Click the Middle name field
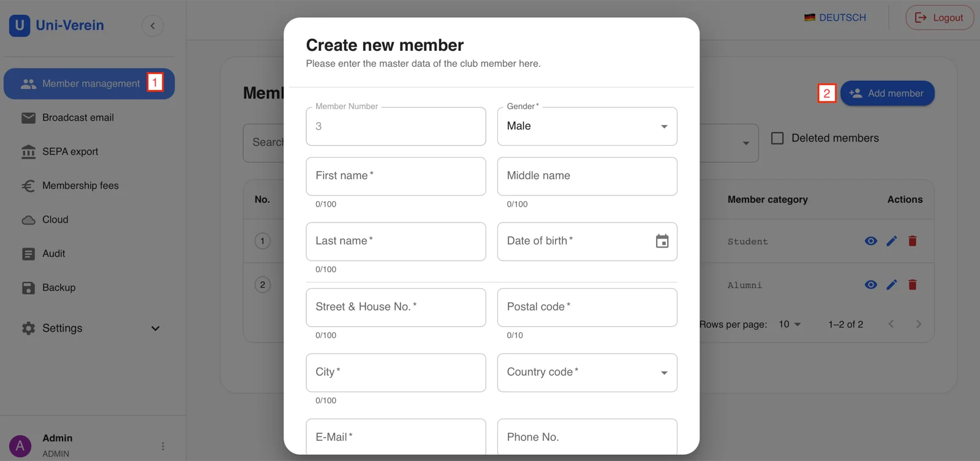Image resolution: width=980 pixels, height=461 pixels. [x=587, y=177]
